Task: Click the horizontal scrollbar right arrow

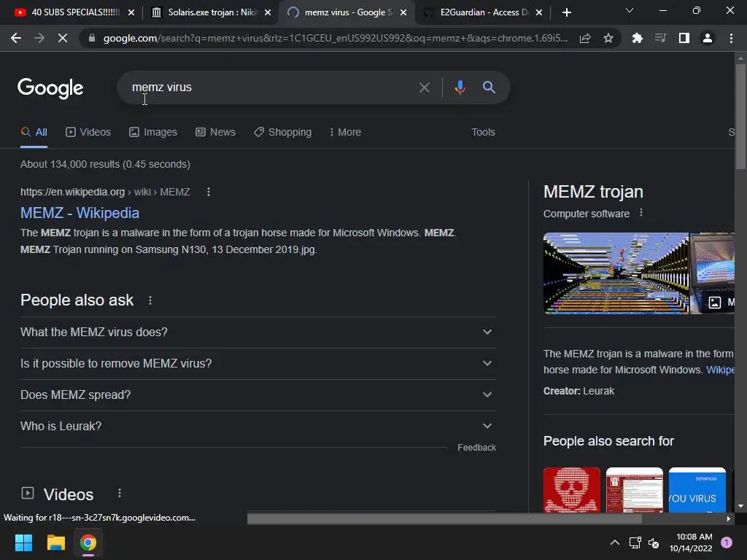Action: (x=729, y=519)
